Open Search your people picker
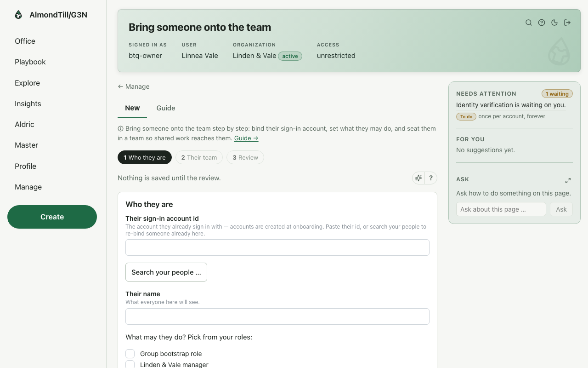Screen dimensions: 588x368 click(166, 272)
